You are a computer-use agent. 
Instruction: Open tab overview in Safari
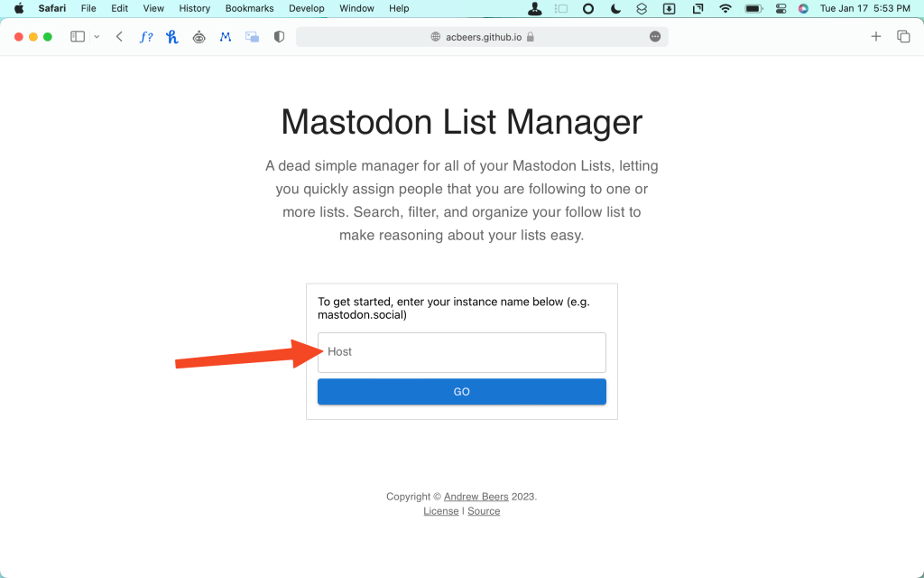(903, 36)
